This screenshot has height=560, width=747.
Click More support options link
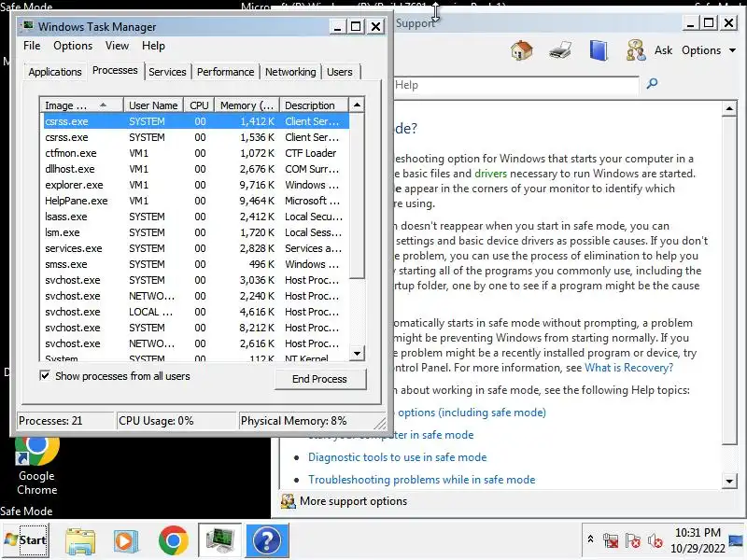coord(353,501)
